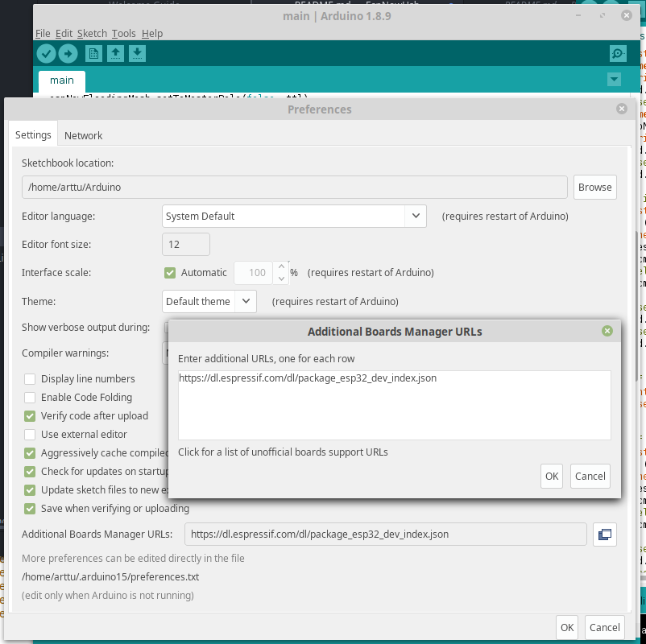Open the File menu
Screen dimensions: 646x644
[43, 33]
